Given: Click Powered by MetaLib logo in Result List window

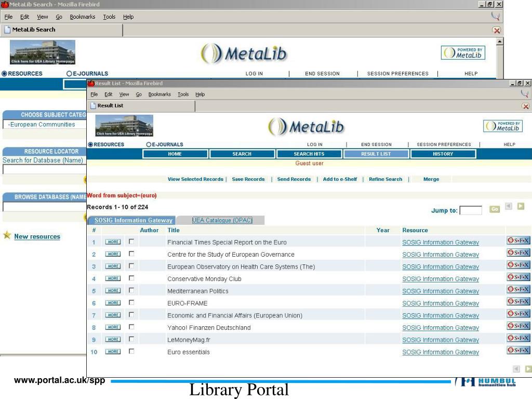Looking at the screenshot, I should click(503, 126).
